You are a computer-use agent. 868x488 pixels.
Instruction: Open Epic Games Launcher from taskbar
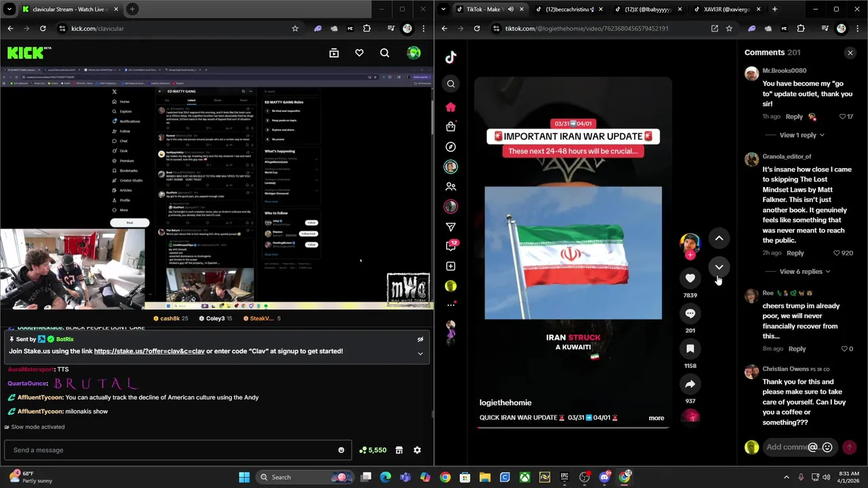tap(564, 477)
